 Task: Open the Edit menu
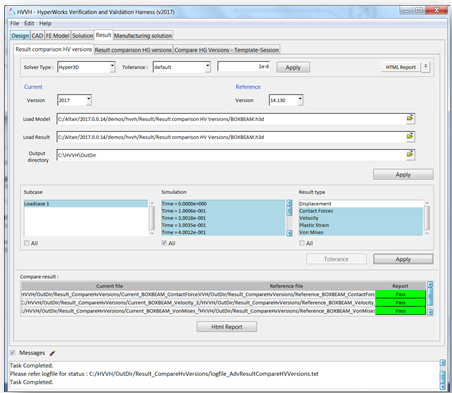pyautogui.click(x=29, y=23)
